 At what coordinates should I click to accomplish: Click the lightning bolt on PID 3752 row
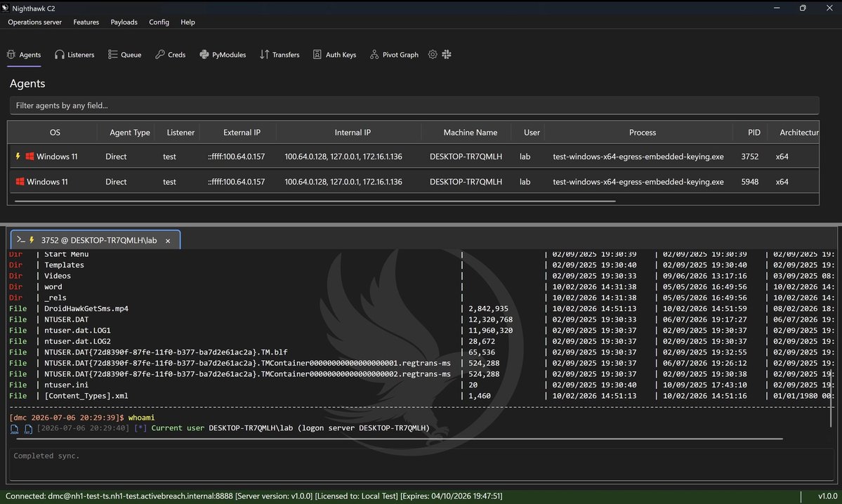(x=18, y=157)
